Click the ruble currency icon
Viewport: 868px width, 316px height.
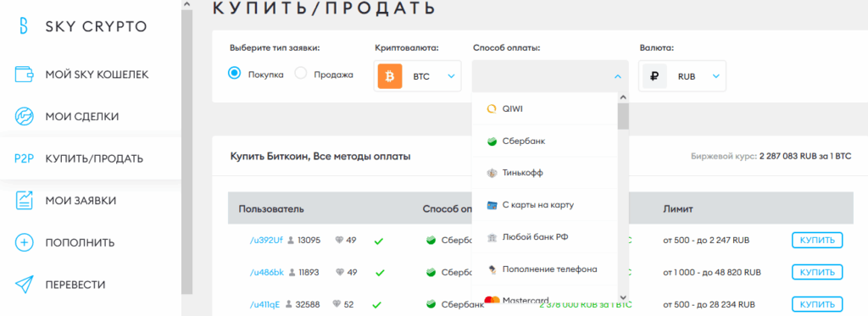coord(654,76)
